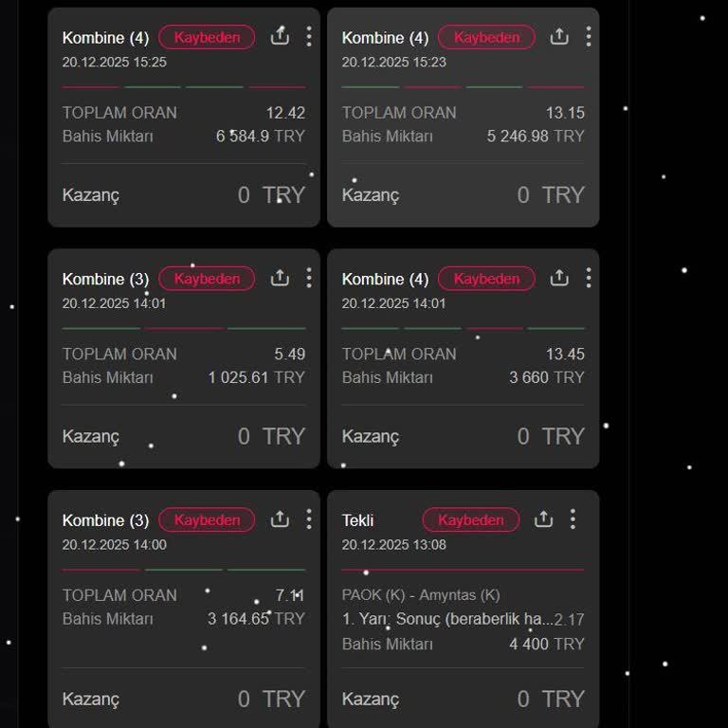The image size is (728, 728).
Task: Click Kaybeden badge on 15:25 bet
Action: 207,37
